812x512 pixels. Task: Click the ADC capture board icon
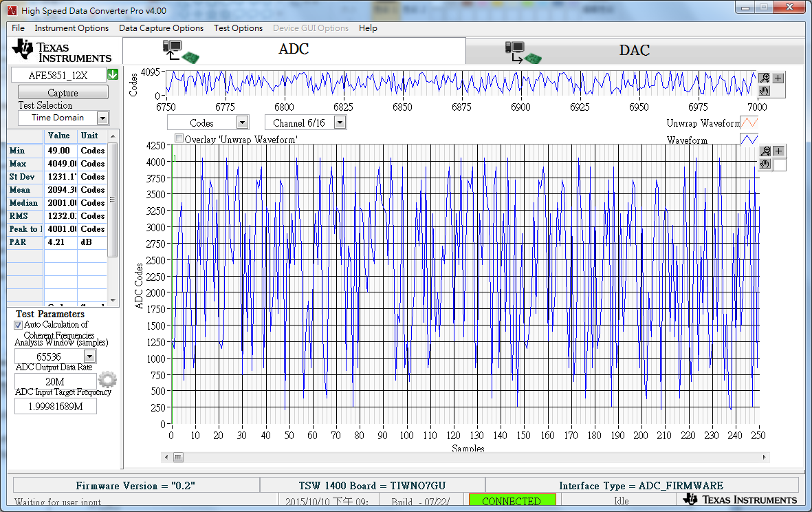pos(181,52)
